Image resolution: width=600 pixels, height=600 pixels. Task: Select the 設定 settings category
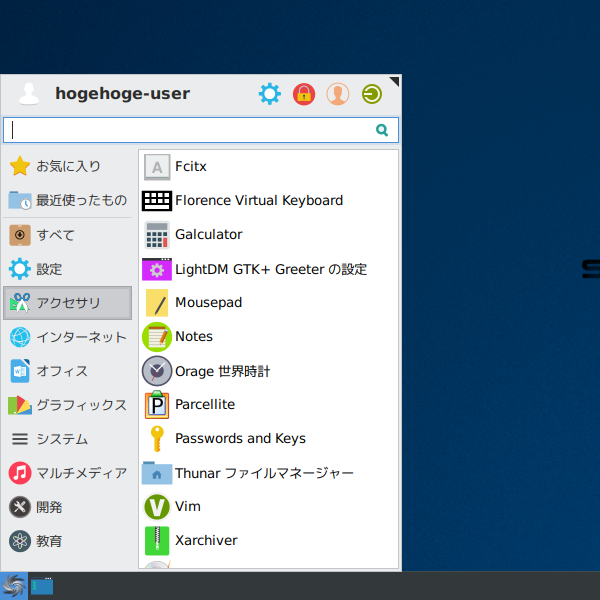pyautogui.click(x=67, y=269)
